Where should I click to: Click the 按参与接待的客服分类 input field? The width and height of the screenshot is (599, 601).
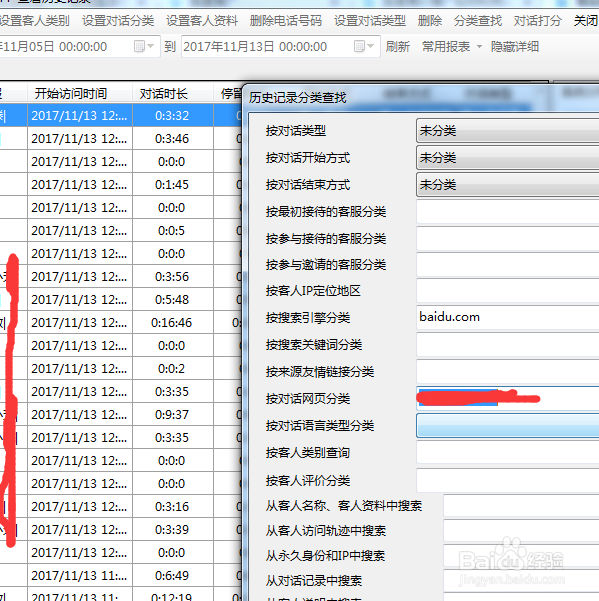(x=507, y=238)
